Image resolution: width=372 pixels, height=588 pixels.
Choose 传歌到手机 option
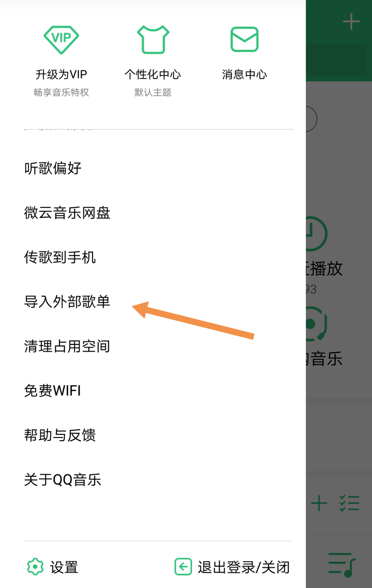(x=60, y=257)
